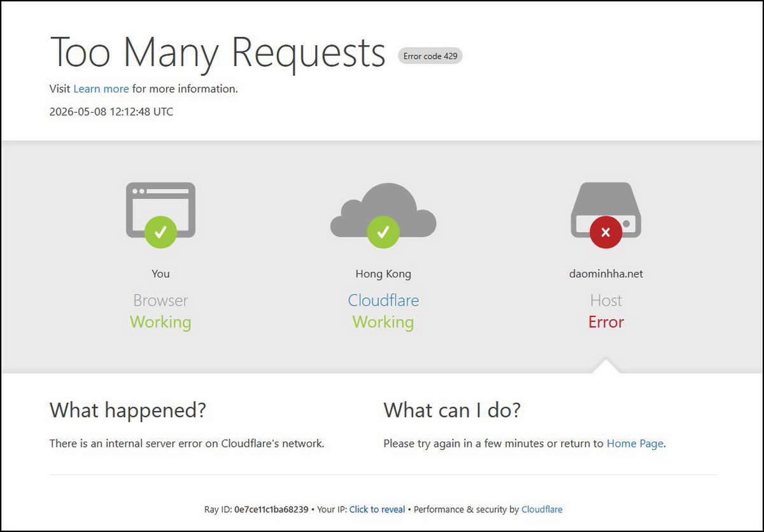The height and width of the screenshot is (532, 764).
Task: Click the timestamp 2026-05-08 12:12:48 UTC
Action: pos(111,112)
